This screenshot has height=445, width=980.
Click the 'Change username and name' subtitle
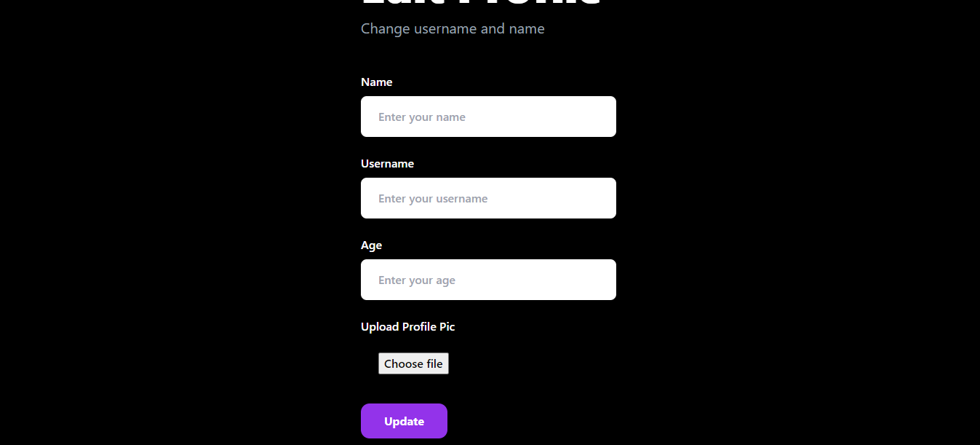pyautogui.click(x=453, y=29)
